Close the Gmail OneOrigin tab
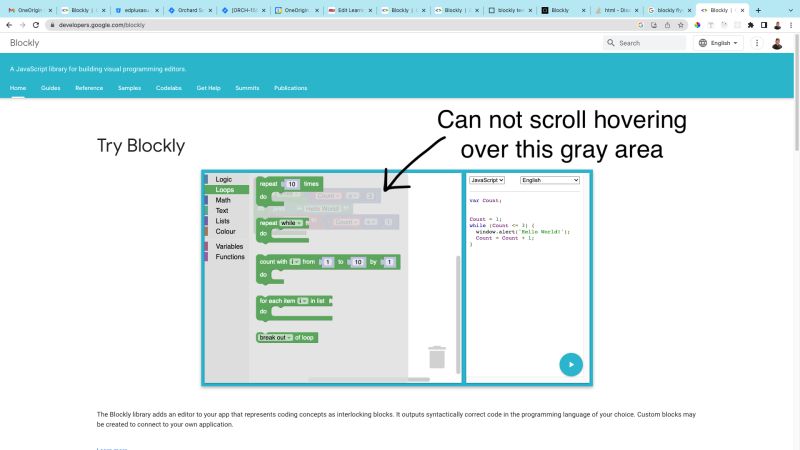 (50, 10)
